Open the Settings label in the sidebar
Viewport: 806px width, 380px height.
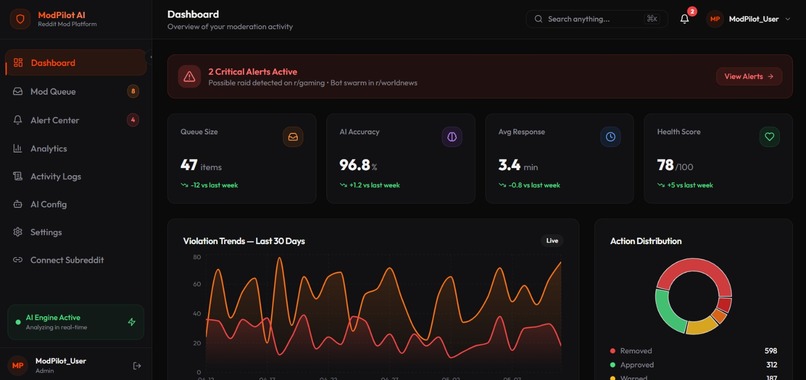(x=46, y=232)
